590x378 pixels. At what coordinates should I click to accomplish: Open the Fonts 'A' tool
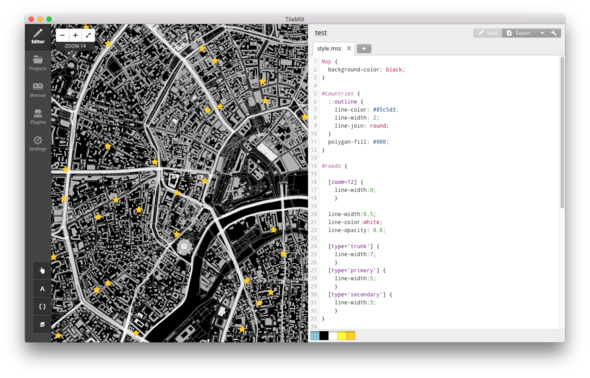(x=42, y=288)
